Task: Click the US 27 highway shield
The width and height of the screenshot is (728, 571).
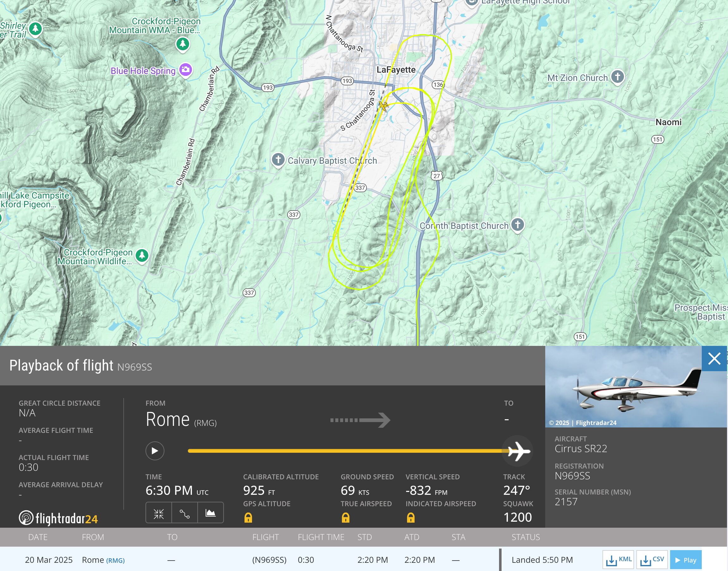Action: [x=436, y=176]
